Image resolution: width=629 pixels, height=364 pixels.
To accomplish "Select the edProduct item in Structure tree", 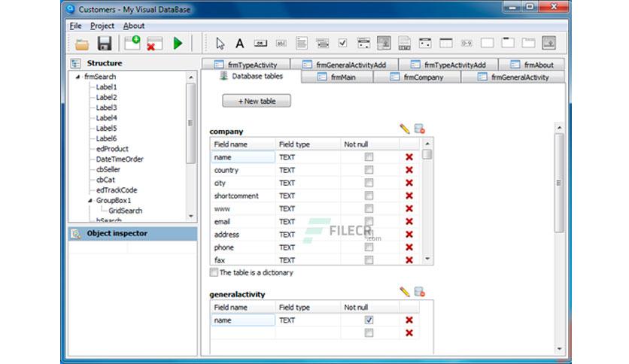I will coord(112,149).
